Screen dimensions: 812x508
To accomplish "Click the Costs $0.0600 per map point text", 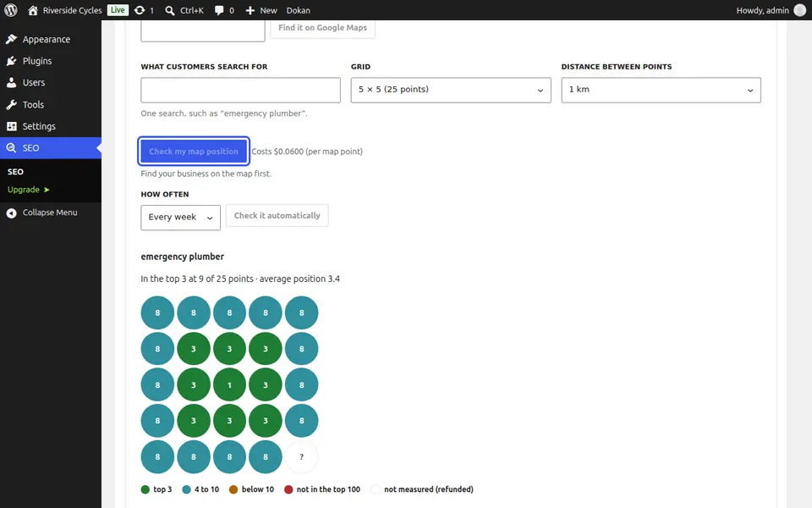I will point(307,152).
